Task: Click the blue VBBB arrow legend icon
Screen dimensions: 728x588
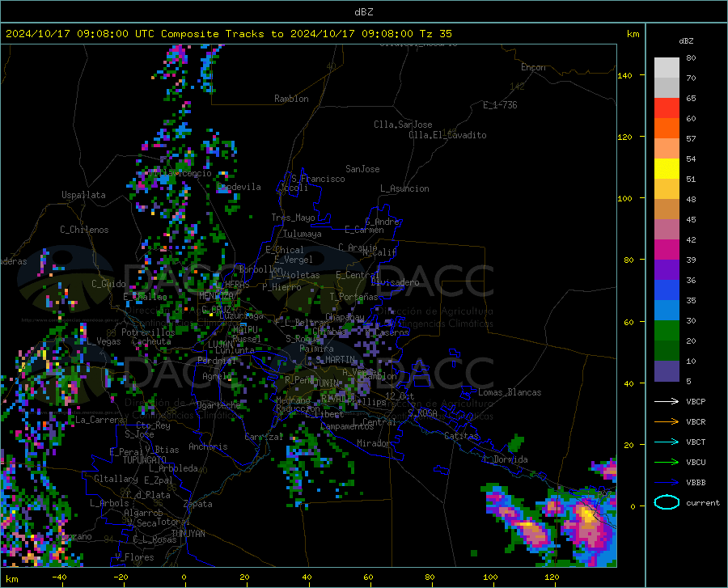Action: pos(667,482)
